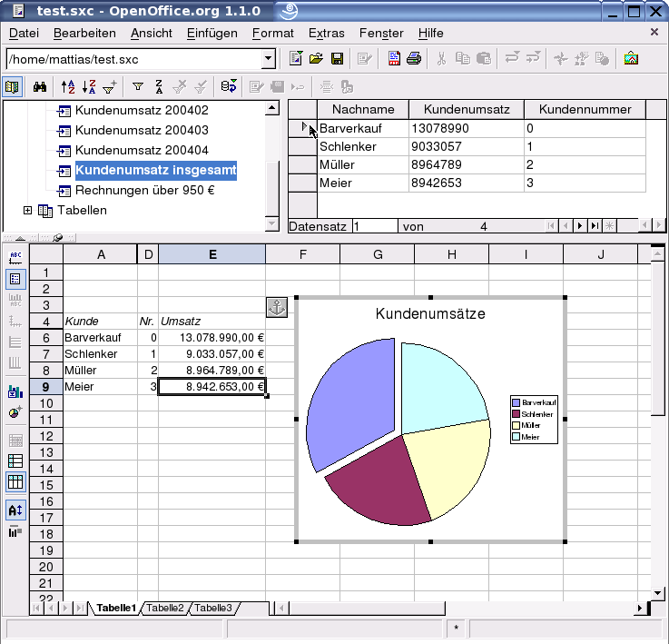
Task: Select 'Rechnungen über 950 €' query
Action: (144, 190)
